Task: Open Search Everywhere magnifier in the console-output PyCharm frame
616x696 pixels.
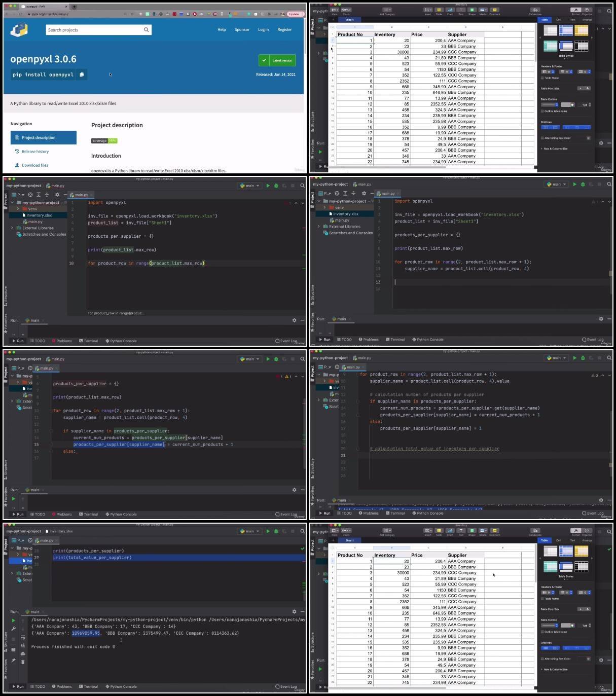Action: point(303,531)
